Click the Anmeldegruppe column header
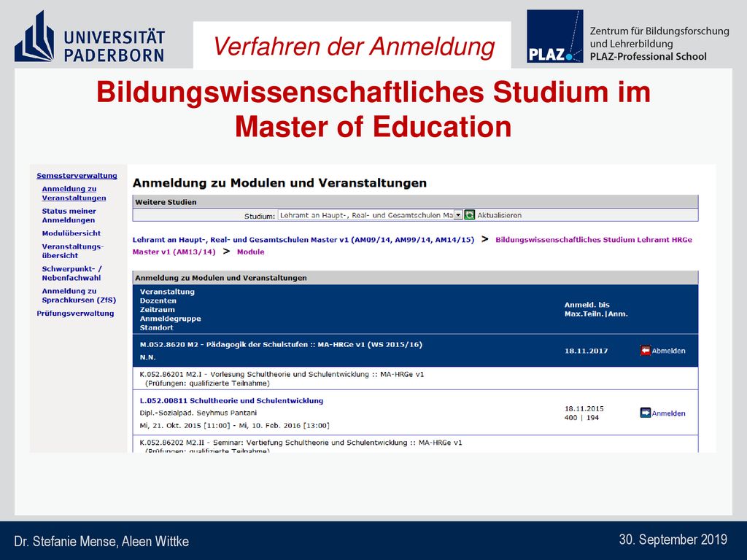Viewport: 747px width, 560px height. pos(170,319)
